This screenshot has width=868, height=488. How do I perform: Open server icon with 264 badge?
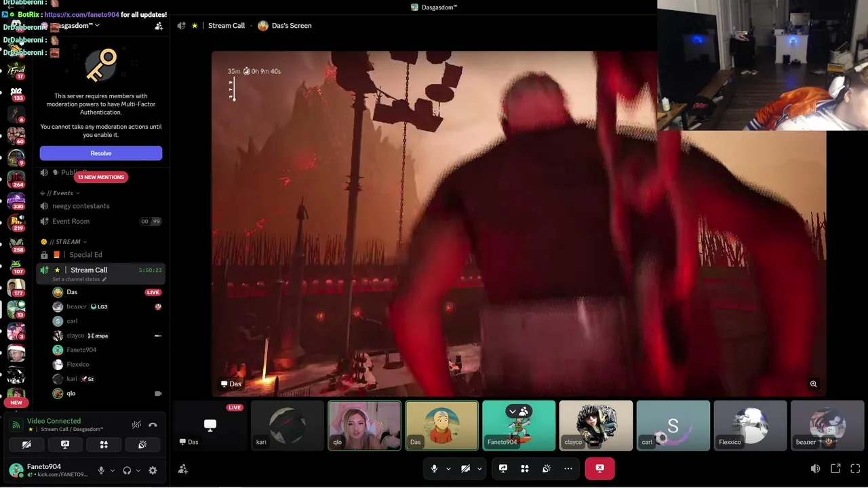[16, 179]
